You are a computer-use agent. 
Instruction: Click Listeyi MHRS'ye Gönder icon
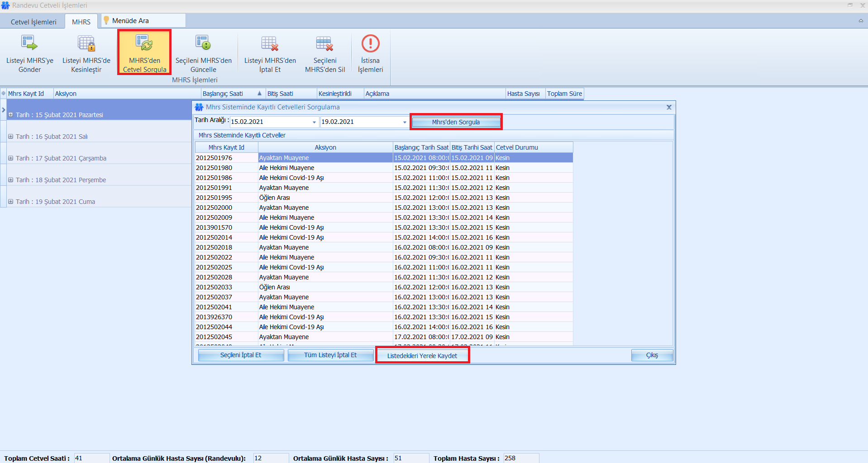click(x=29, y=43)
